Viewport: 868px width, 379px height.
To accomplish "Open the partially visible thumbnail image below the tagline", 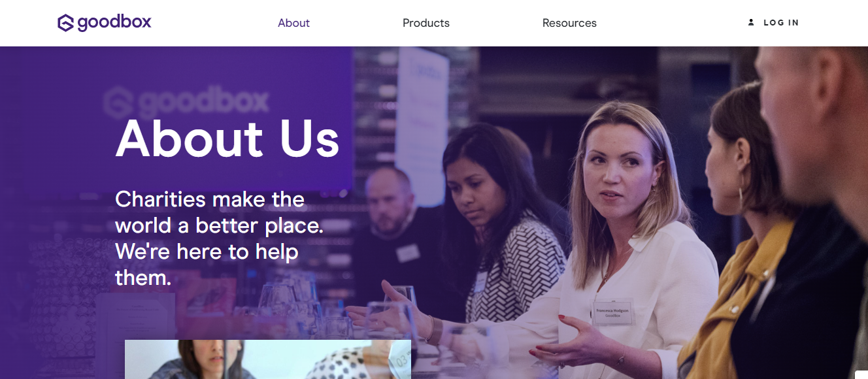I will point(268,359).
